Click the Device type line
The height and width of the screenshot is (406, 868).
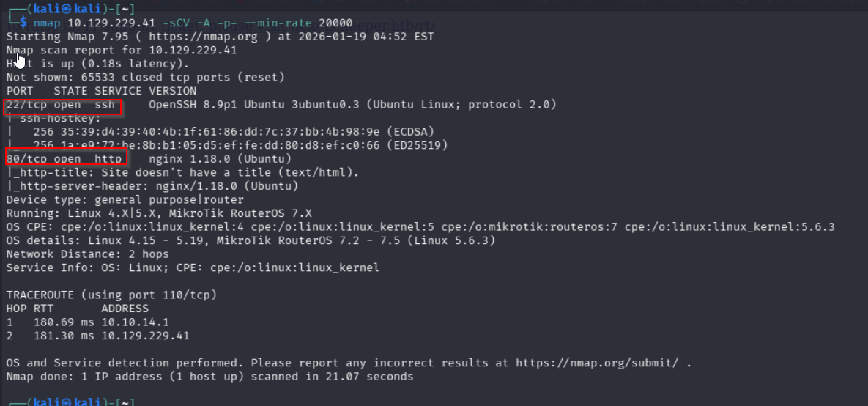125,199
